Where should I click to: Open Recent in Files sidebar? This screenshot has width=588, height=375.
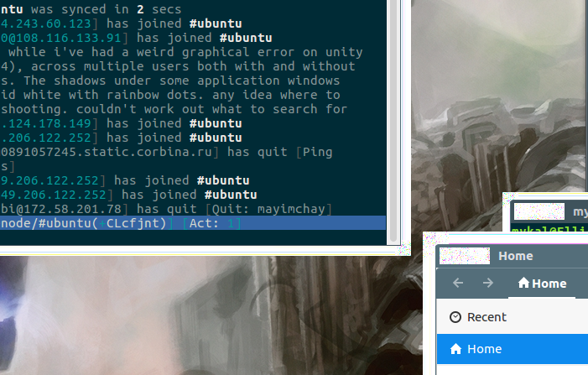[x=513, y=317]
